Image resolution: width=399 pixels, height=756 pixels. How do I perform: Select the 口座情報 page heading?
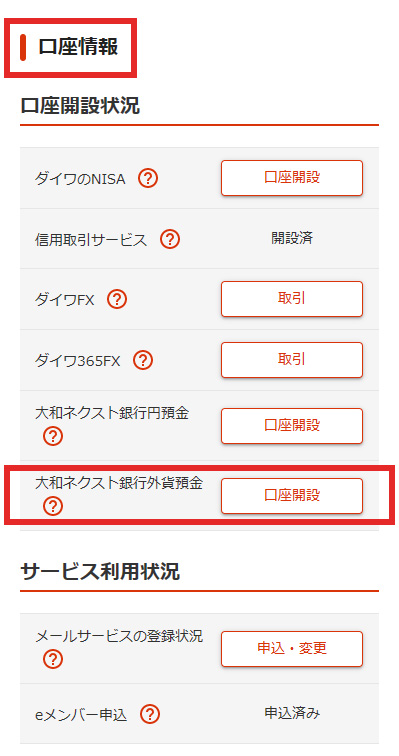78,48
